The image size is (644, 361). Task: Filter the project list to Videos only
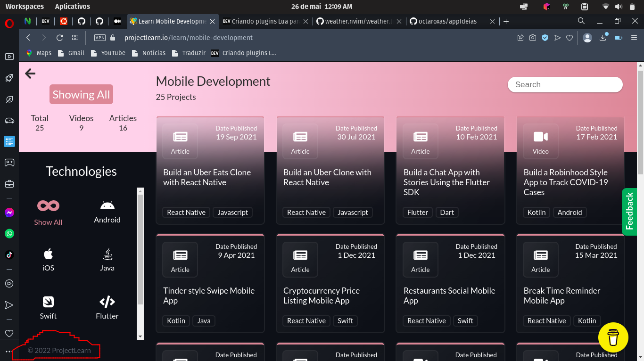coord(81,123)
